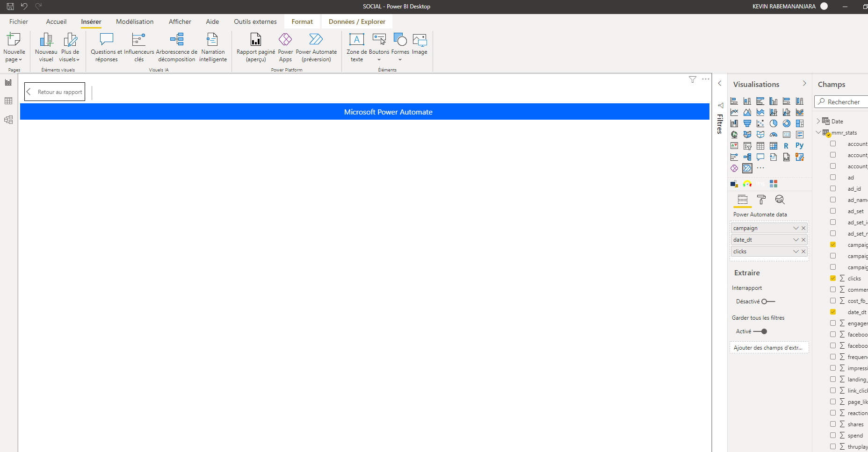Pick the R script visual
The image size is (868, 452).
787,146
